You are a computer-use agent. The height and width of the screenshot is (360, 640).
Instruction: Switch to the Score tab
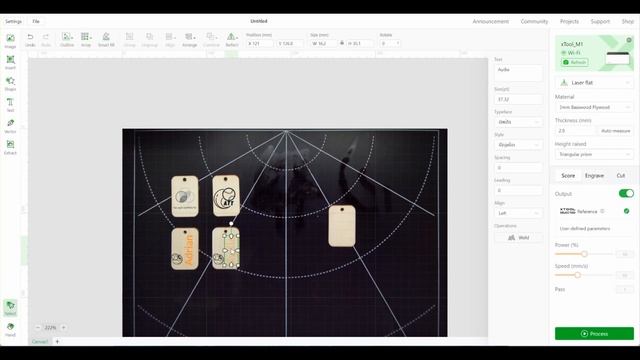click(x=568, y=176)
